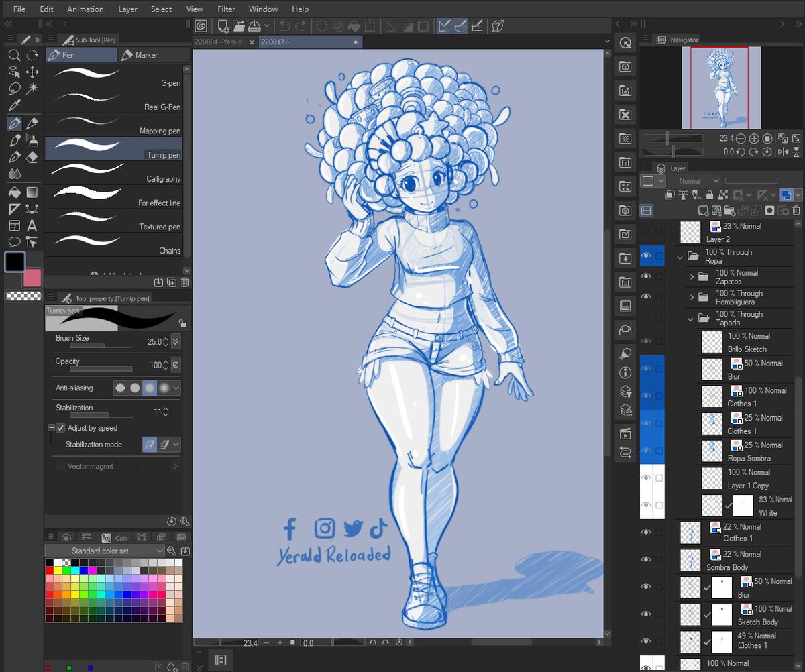805x672 pixels.
Task: Open help support icon in command bar
Action: [498, 26]
